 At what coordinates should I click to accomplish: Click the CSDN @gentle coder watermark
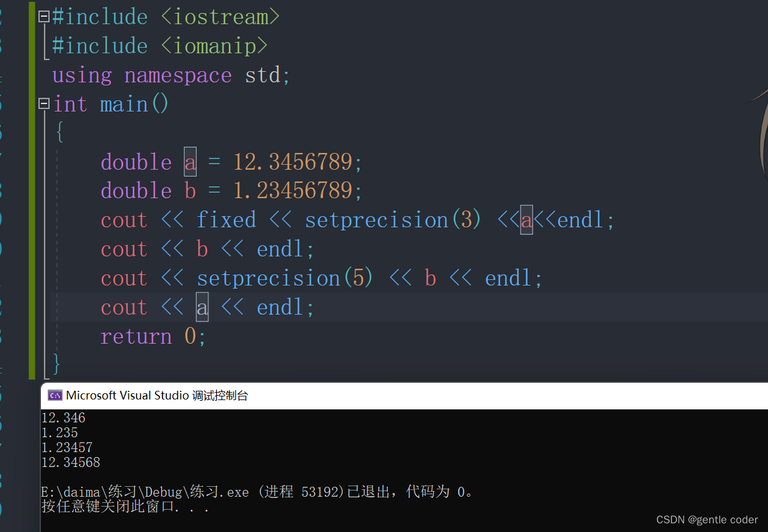pos(707,520)
